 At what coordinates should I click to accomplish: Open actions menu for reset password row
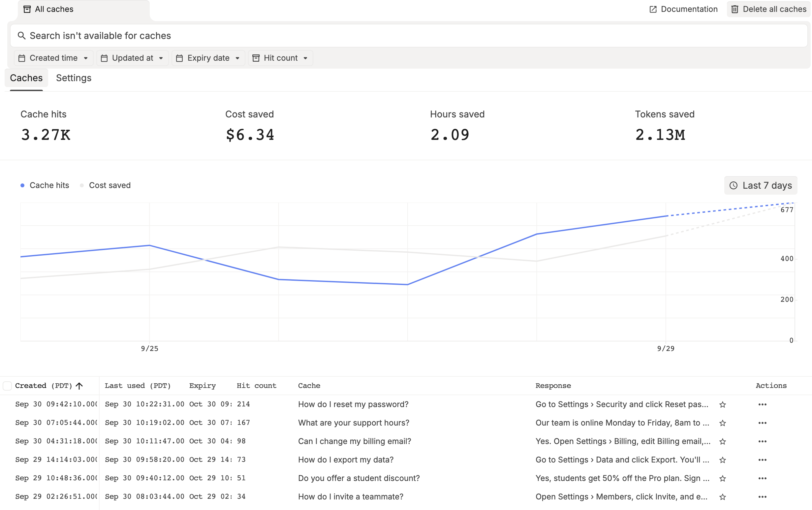763,404
